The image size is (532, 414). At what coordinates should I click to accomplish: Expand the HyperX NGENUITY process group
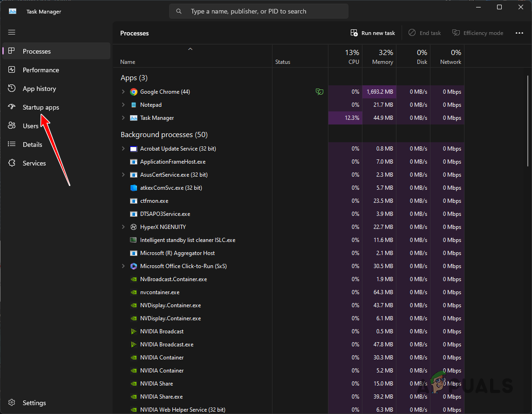pyautogui.click(x=123, y=227)
